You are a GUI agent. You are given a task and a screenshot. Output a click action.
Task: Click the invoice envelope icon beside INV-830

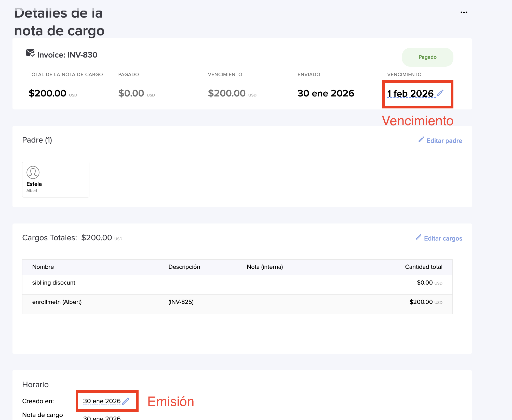click(30, 53)
